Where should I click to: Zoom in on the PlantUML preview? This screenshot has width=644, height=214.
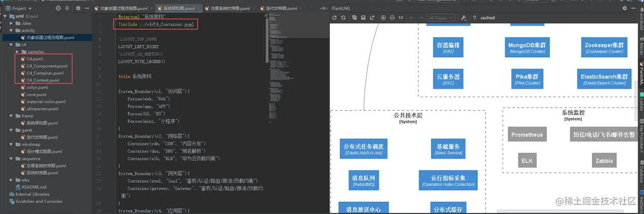(383, 18)
